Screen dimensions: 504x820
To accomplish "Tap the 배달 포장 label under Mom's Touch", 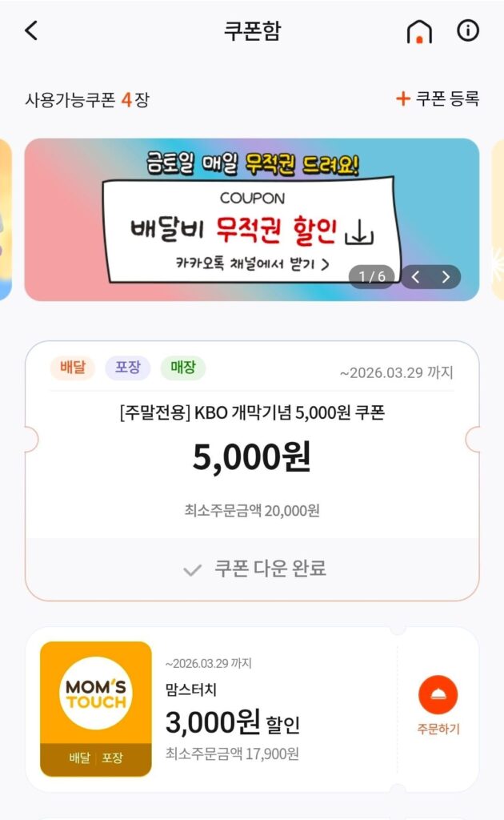I will coord(96,758).
